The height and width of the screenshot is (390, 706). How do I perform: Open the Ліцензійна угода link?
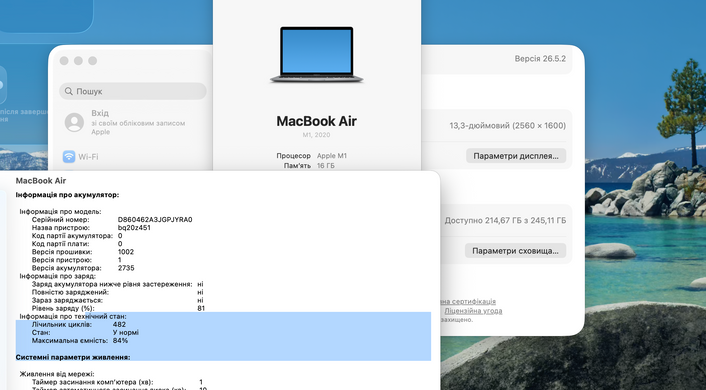point(473,311)
